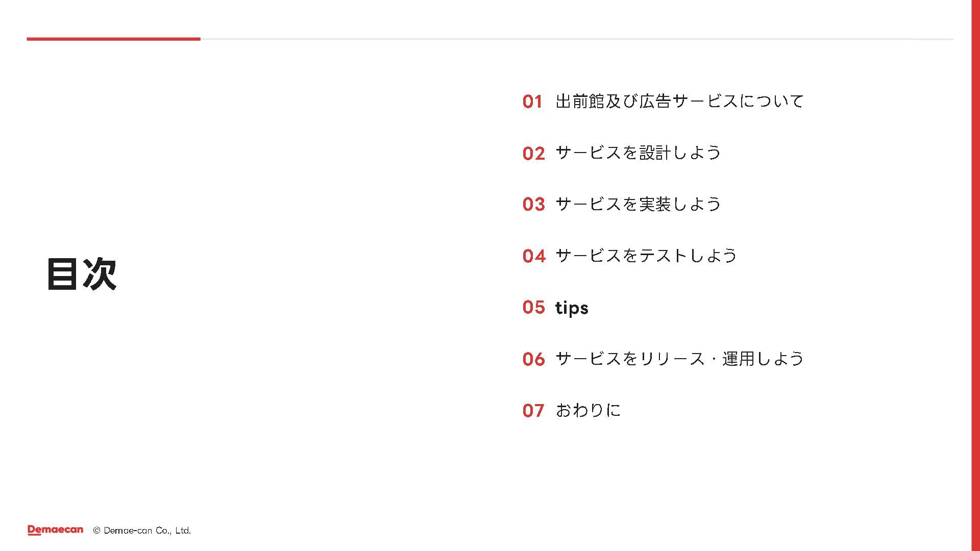Click section number 04
Screen dimensions: 980x551
(x=533, y=256)
